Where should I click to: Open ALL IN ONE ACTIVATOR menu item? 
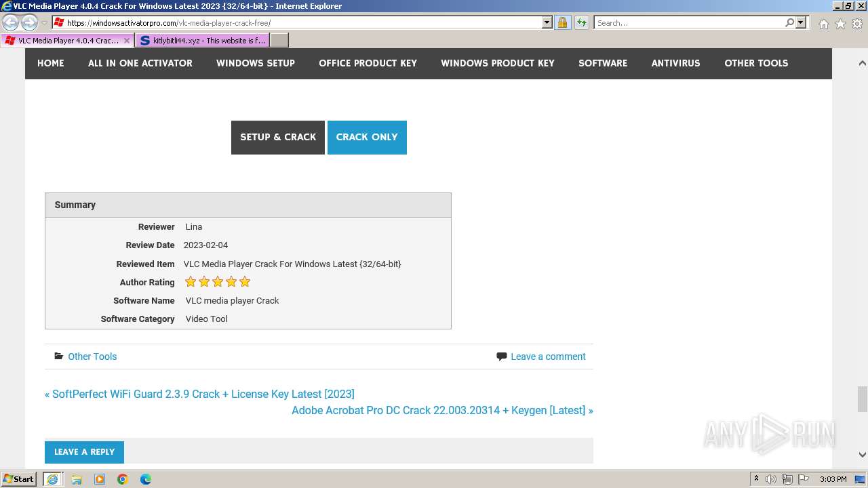tap(140, 63)
